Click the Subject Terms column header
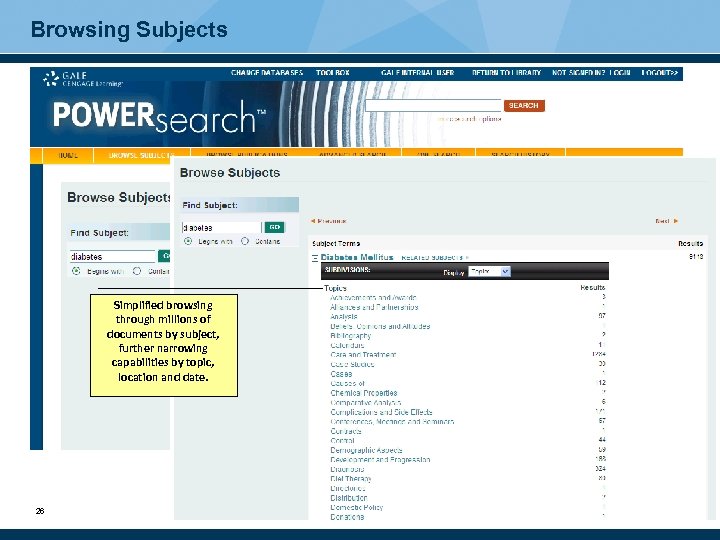Viewport: 720px width, 540px height. (336, 244)
